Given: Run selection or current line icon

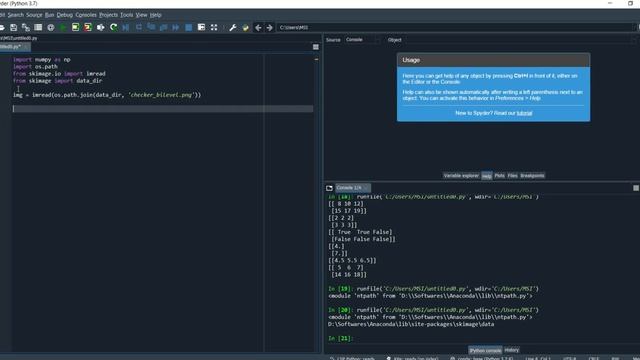Looking at the screenshot, I should (100, 27).
